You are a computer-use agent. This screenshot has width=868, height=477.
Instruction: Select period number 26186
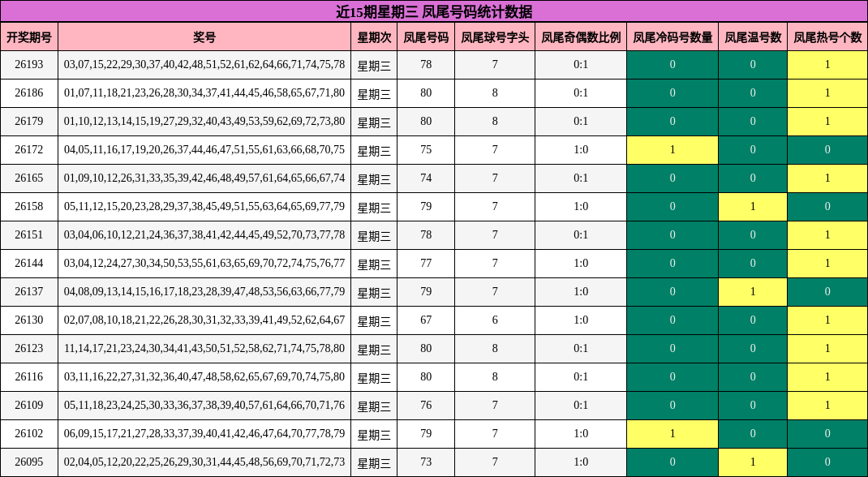click(x=28, y=92)
